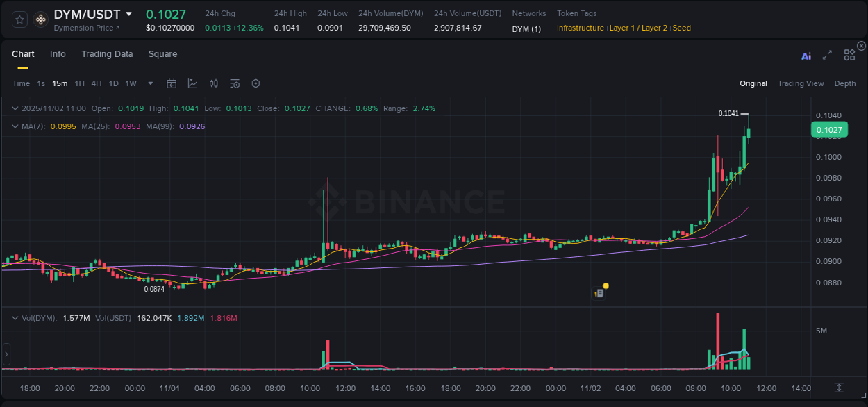Image resolution: width=868 pixels, height=407 pixels.
Task: Select the chart style icon on the toolbar
Action: (x=192, y=83)
